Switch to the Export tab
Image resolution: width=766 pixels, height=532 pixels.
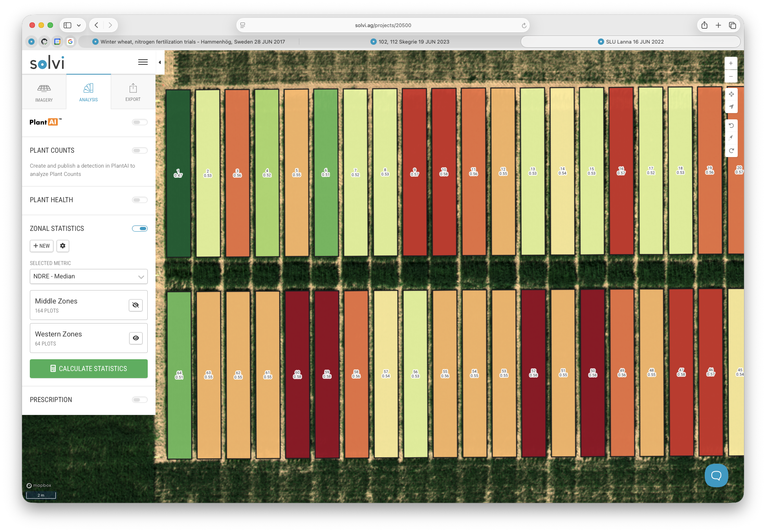(x=133, y=92)
